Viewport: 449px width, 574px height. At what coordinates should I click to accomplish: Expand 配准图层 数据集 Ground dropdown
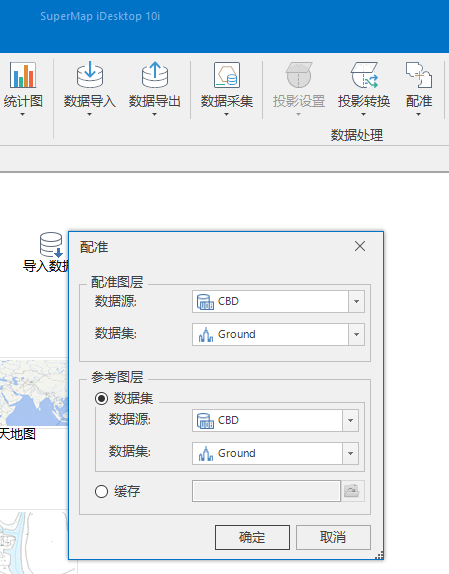[356, 335]
